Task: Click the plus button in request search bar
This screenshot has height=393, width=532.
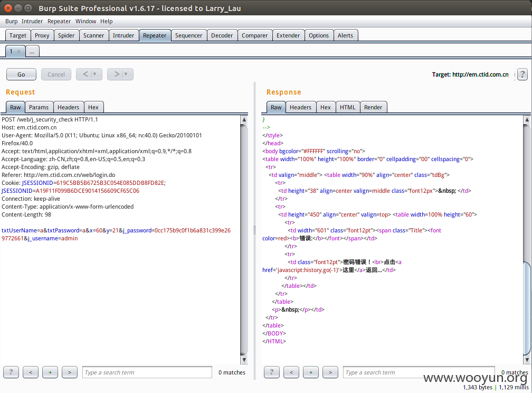Action: pyautogui.click(x=50, y=372)
